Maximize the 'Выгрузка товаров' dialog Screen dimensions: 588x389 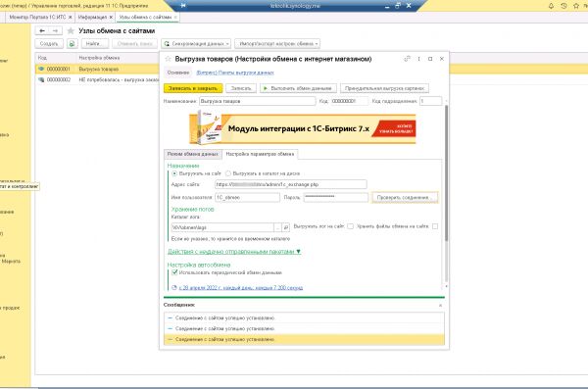click(x=430, y=59)
